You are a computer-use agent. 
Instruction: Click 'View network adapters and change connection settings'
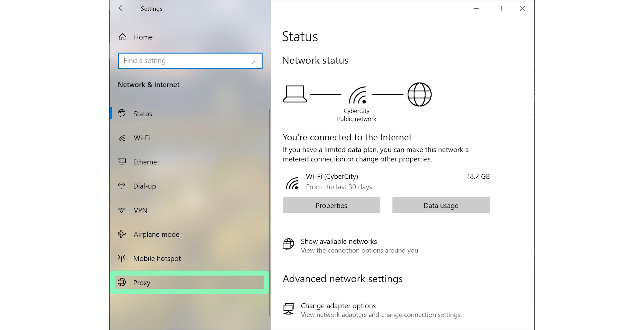pos(381,315)
